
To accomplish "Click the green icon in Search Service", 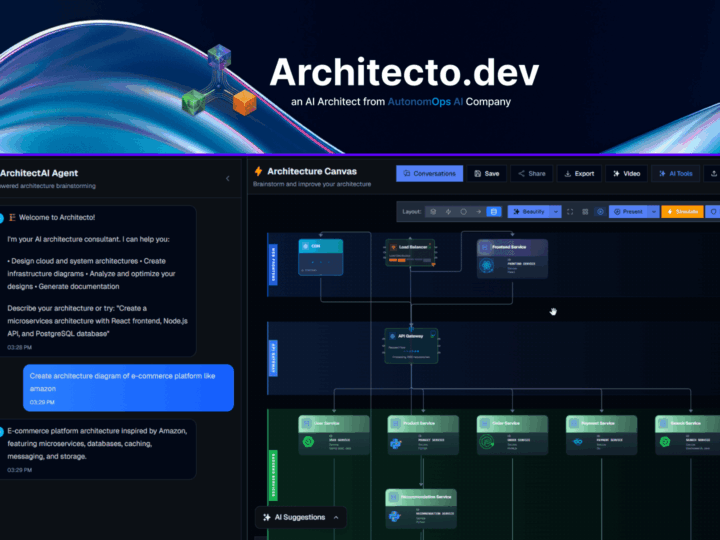I will [x=664, y=442].
